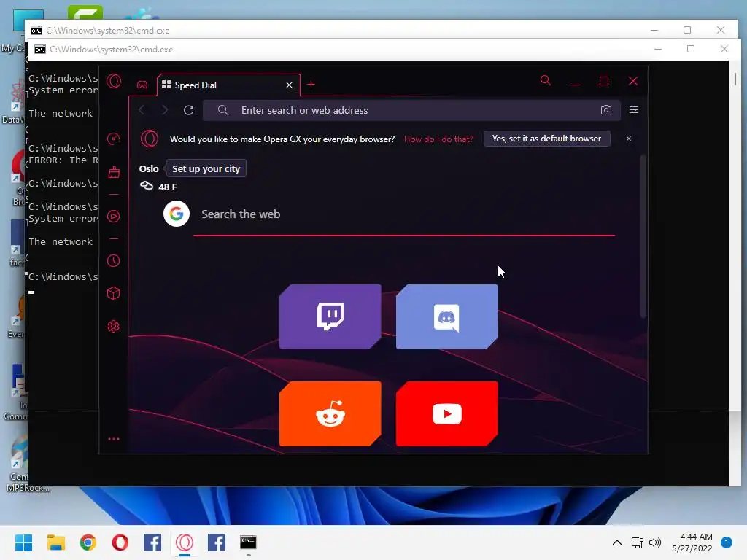747x560 pixels.
Task: Open snapshot camera tool
Action: click(606, 110)
